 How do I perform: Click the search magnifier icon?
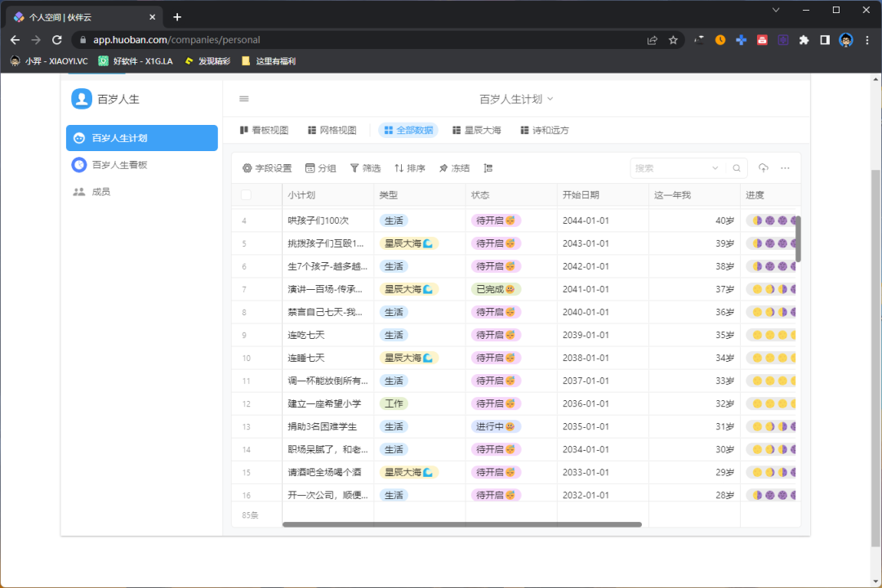pos(736,167)
